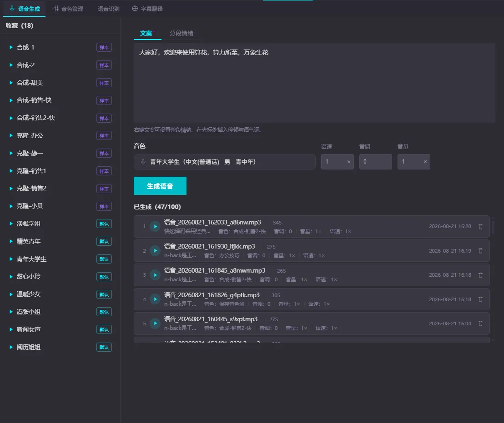Play audio 语音_20260821_162033_a86nw.mp3

point(155,227)
